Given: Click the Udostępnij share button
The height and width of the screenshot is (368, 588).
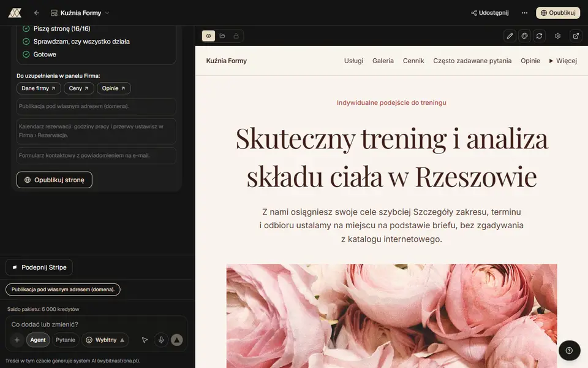Looking at the screenshot, I should [x=490, y=13].
